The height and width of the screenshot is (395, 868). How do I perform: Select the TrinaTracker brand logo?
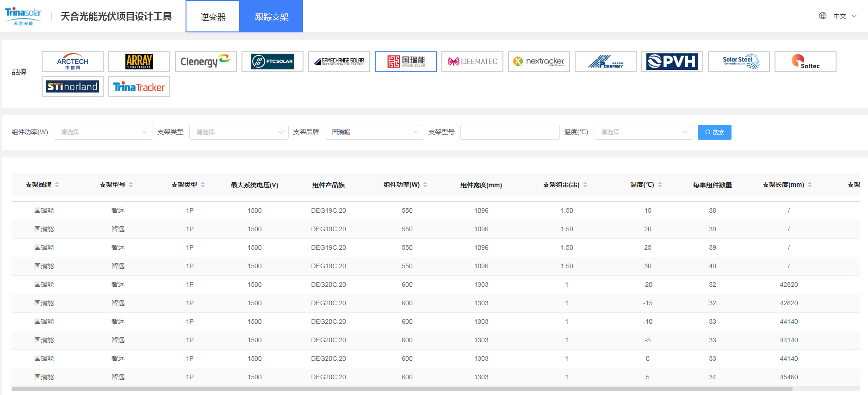coord(139,86)
